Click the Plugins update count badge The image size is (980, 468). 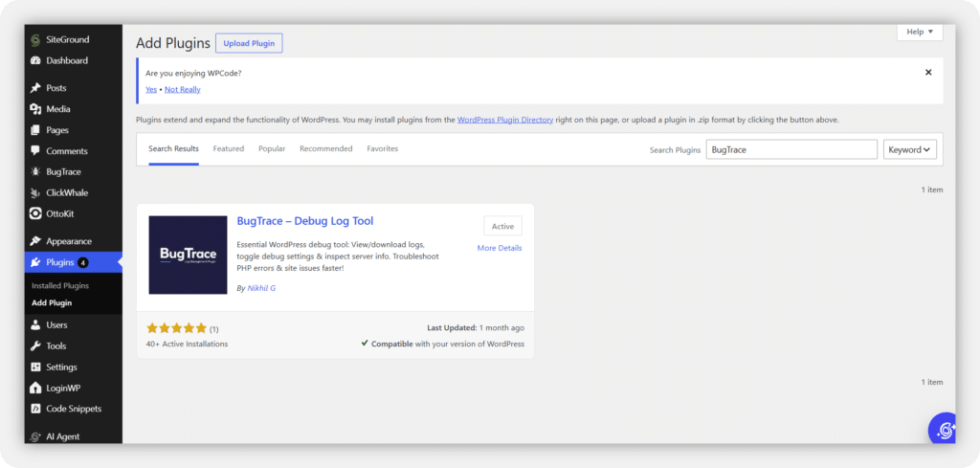point(83,262)
